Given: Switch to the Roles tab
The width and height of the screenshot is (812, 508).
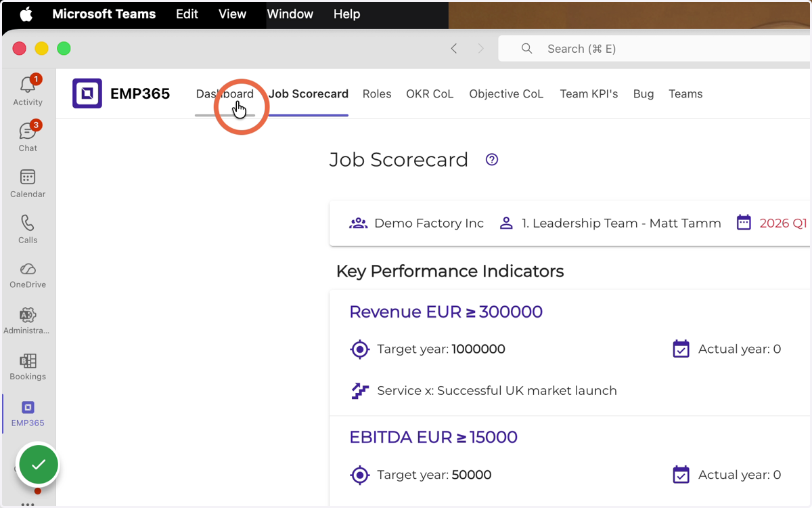Looking at the screenshot, I should pyautogui.click(x=377, y=94).
